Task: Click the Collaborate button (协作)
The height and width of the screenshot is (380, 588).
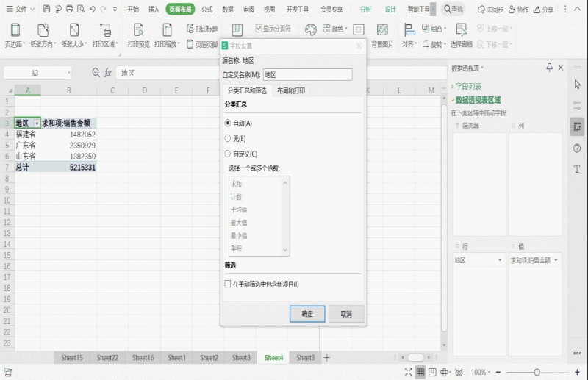Action: [518, 10]
